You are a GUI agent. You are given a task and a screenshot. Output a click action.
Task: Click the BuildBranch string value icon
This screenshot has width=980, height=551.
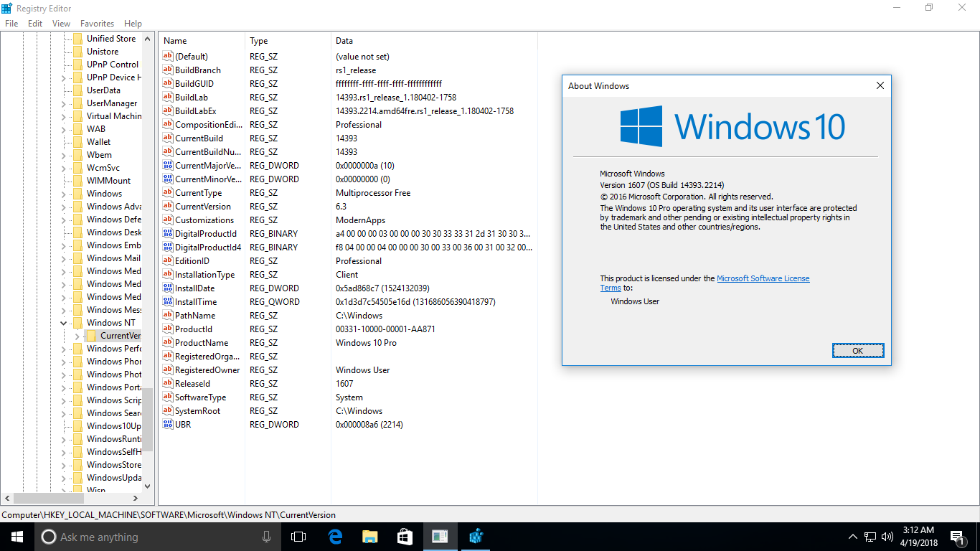coord(168,70)
